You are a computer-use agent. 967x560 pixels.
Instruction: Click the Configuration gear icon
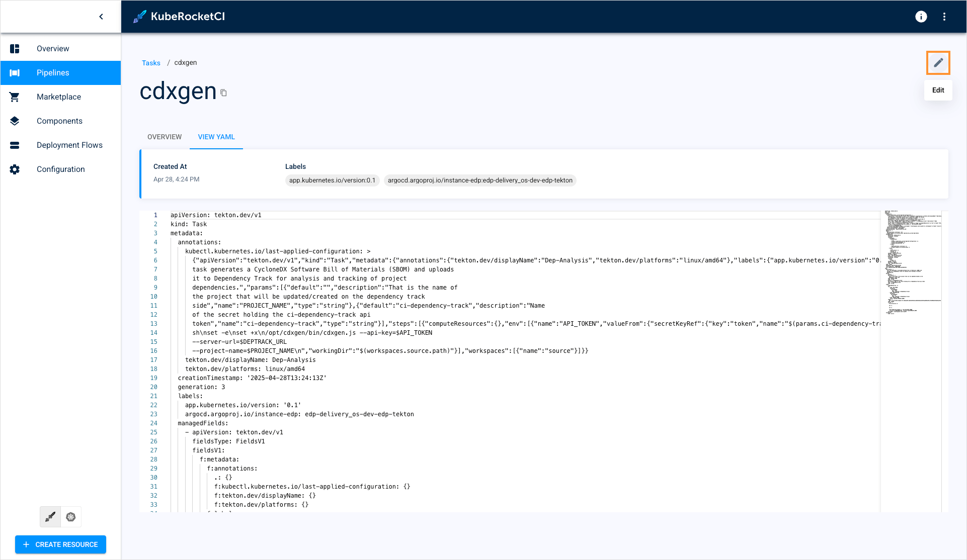[15, 169]
